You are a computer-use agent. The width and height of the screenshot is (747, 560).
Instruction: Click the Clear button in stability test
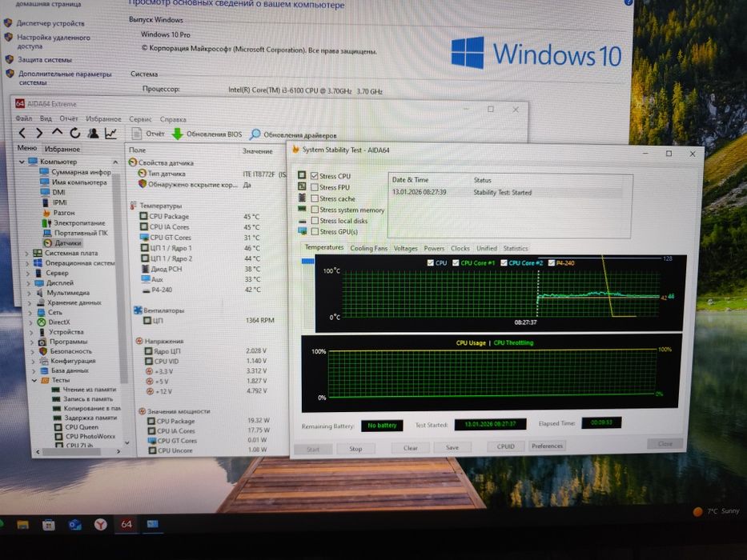pos(410,448)
